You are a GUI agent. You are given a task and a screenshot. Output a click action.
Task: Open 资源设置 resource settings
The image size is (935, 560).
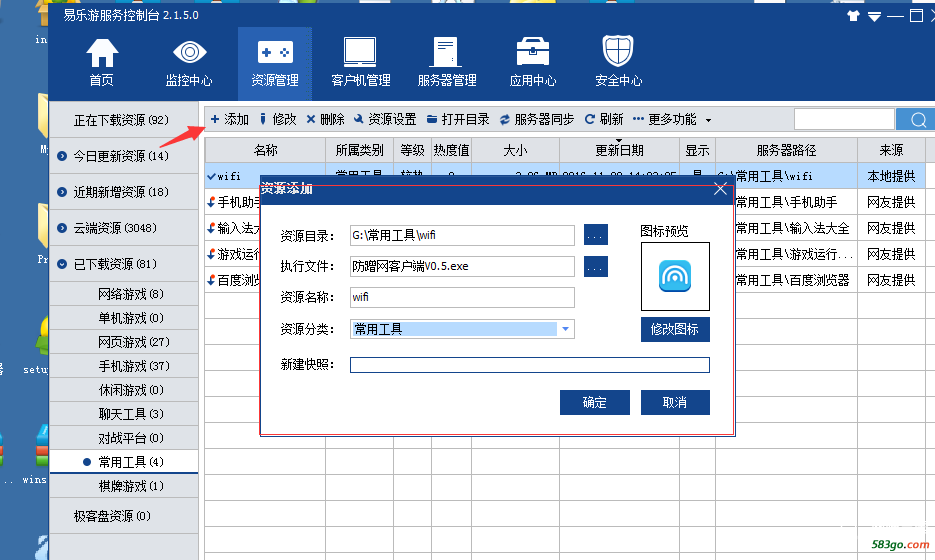tap(385, 119)
